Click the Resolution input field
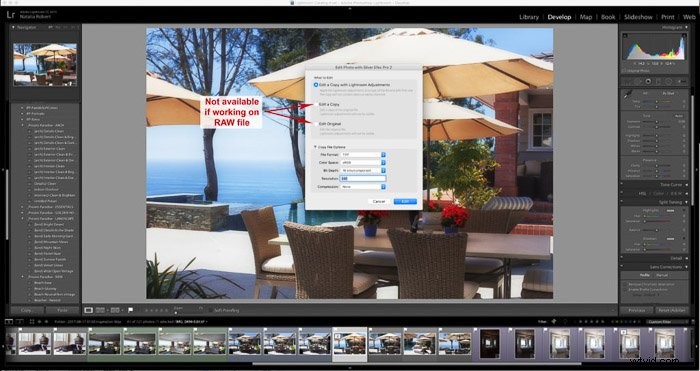 (363, 179)
